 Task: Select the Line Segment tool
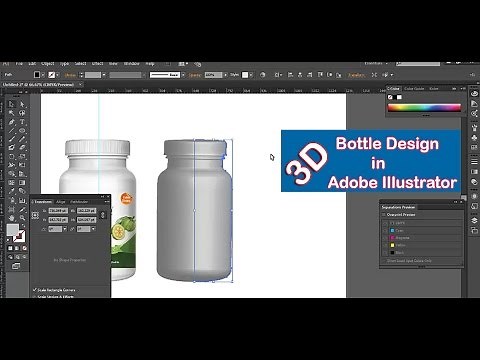[x=12, y=130]
